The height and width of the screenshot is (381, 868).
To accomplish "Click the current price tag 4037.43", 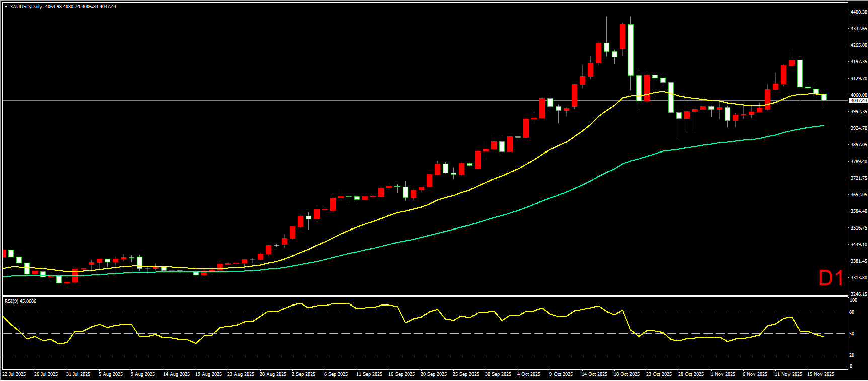I will coord(858,101).
